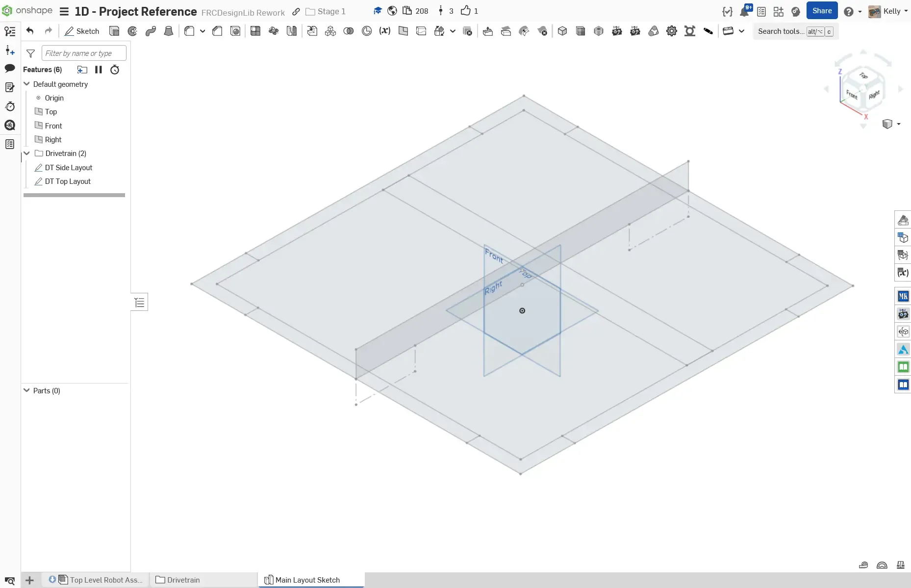Viewport: 911px width, 588px height.
Task: Click the blue Share button
Action: coord(822,11)
